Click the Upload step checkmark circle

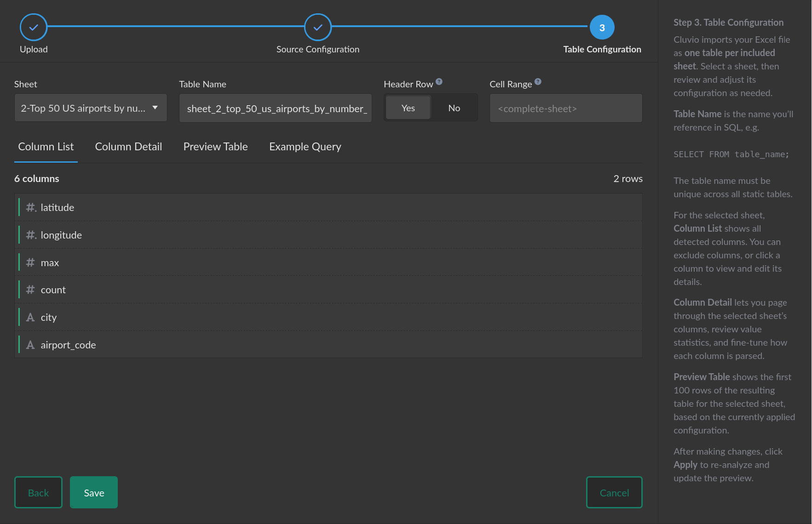tap(34, 28)
